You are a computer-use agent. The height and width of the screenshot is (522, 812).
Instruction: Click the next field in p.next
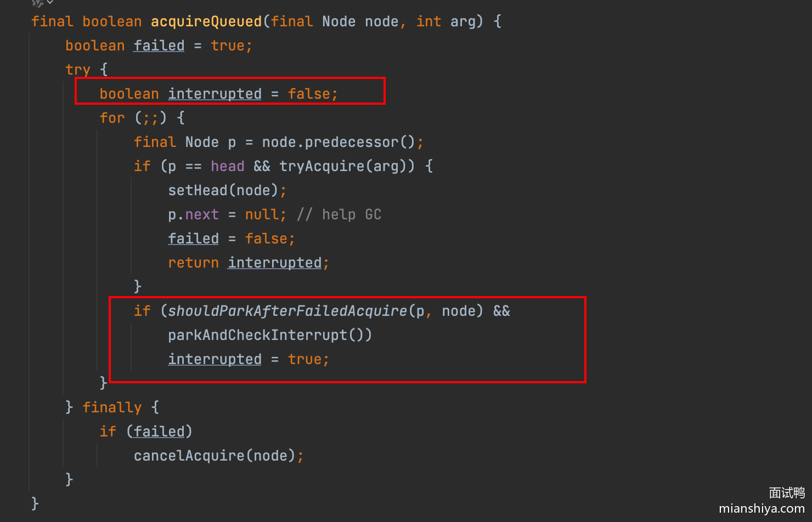202,214
